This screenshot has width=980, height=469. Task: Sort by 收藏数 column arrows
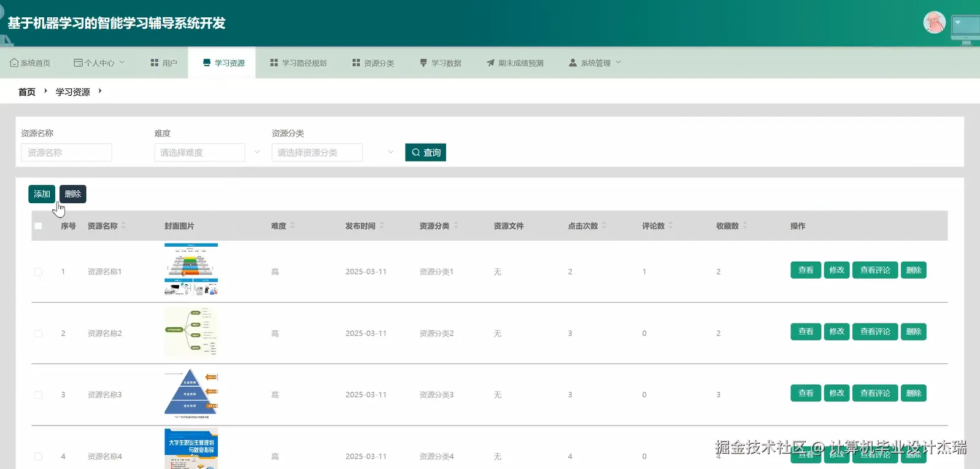[x=745, y=225]
